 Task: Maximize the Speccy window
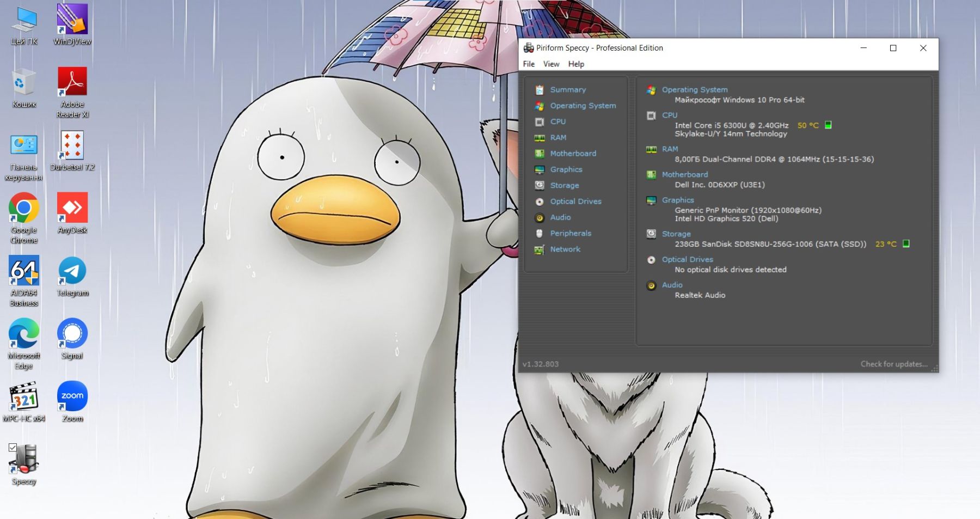[x=893, y=48]
